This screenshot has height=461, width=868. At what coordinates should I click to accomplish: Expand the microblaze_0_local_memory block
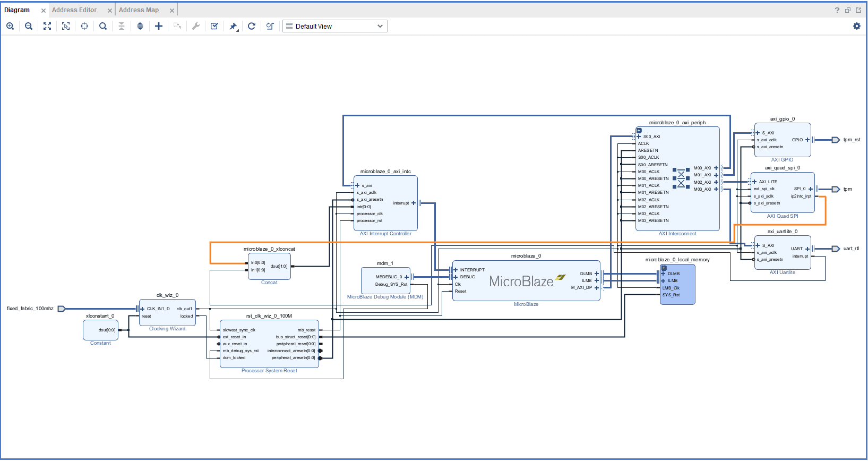(664, 268)
